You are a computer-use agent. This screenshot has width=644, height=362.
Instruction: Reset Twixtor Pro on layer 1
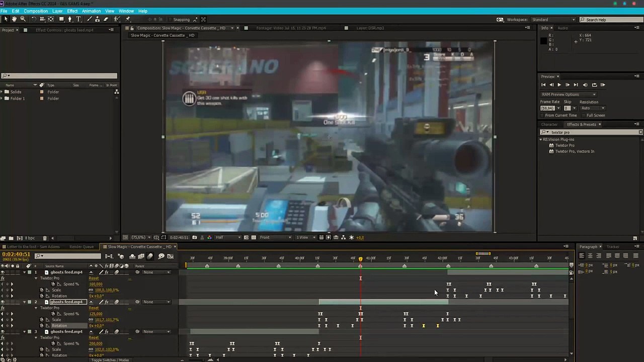coord(94,278)
